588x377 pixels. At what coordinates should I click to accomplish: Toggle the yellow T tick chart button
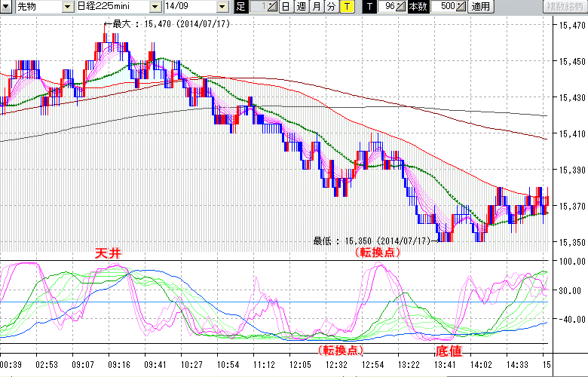(347, 7)
